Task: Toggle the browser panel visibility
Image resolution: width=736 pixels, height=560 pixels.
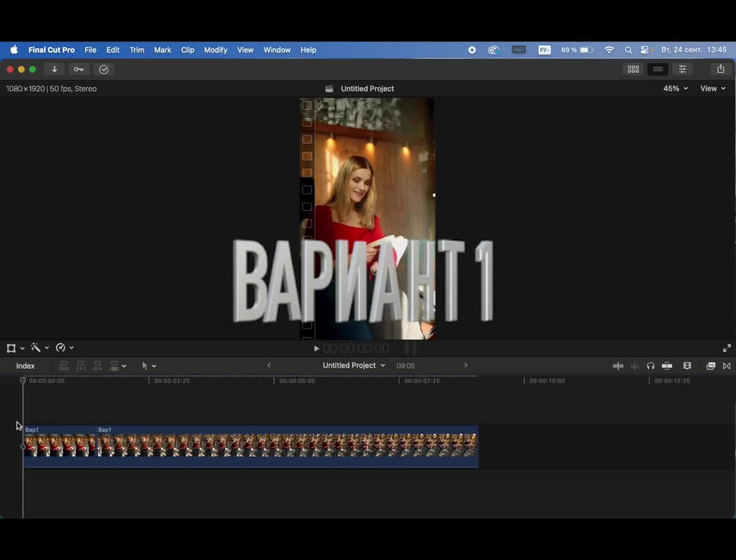Action: (633, 69)
